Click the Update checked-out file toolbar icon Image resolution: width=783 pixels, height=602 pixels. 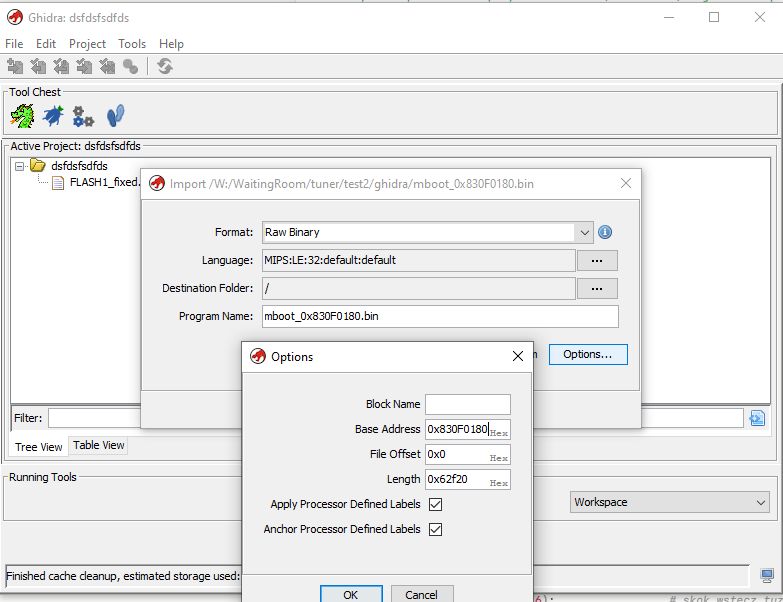coord(61,66)
